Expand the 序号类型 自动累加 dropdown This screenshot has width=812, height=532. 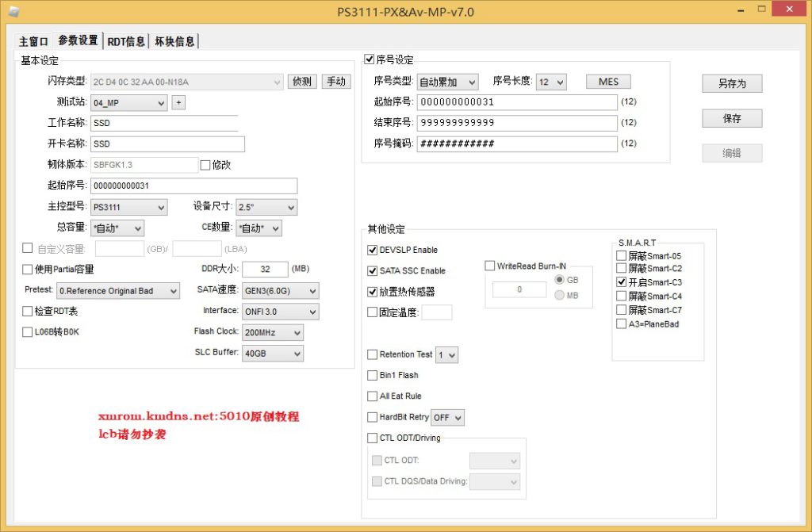(447, 82)
